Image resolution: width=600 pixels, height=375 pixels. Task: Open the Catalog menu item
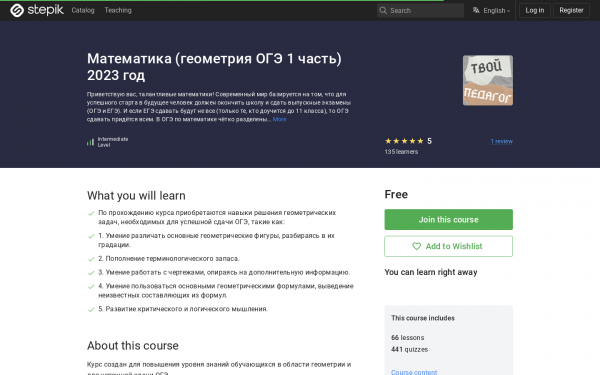point(83,10)
